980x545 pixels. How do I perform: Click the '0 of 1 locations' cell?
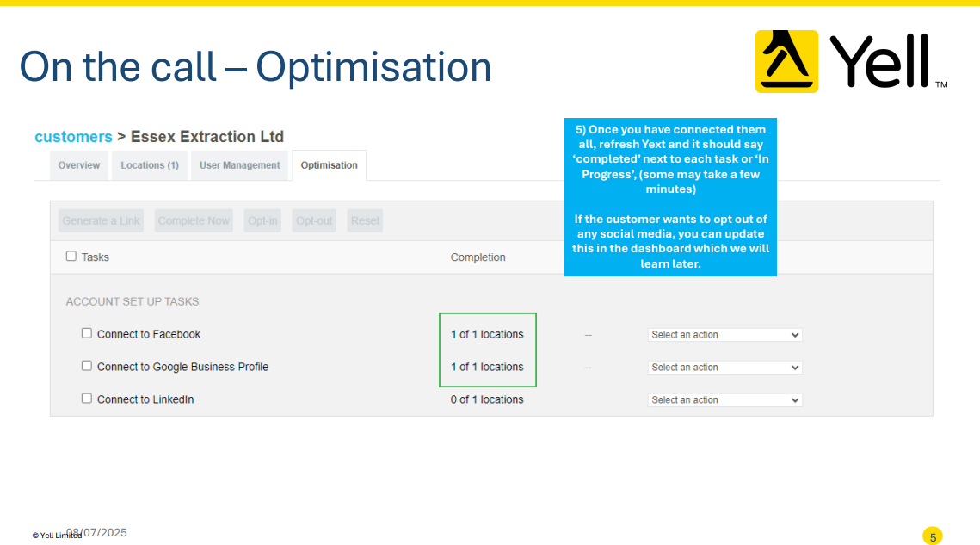pos(487,399)
